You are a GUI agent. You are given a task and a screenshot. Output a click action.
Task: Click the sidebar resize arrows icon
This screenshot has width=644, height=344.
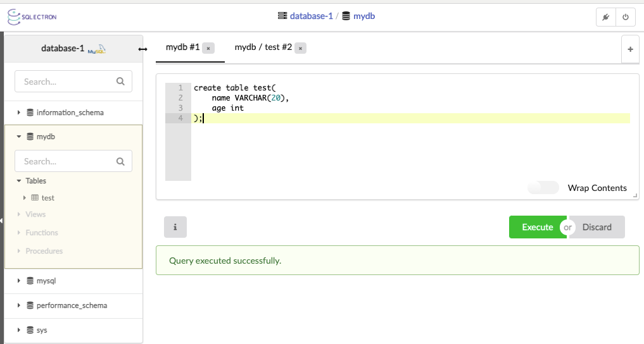[143, 49]
